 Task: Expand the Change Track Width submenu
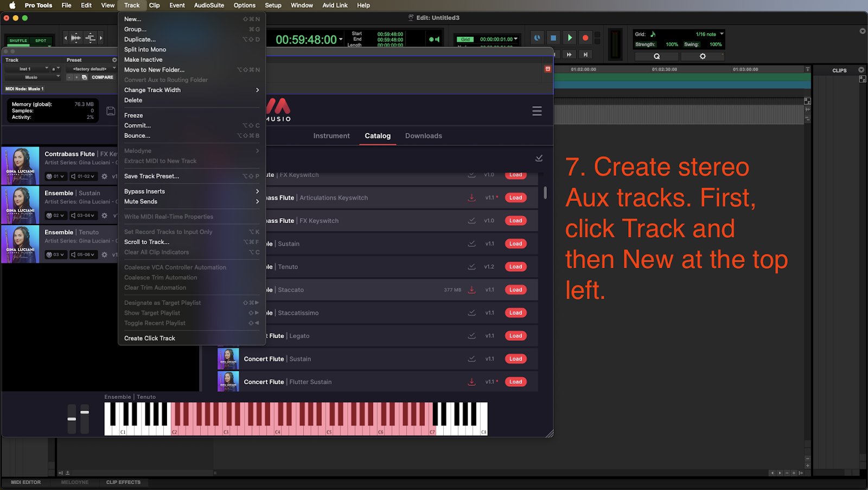coord(192,90)
